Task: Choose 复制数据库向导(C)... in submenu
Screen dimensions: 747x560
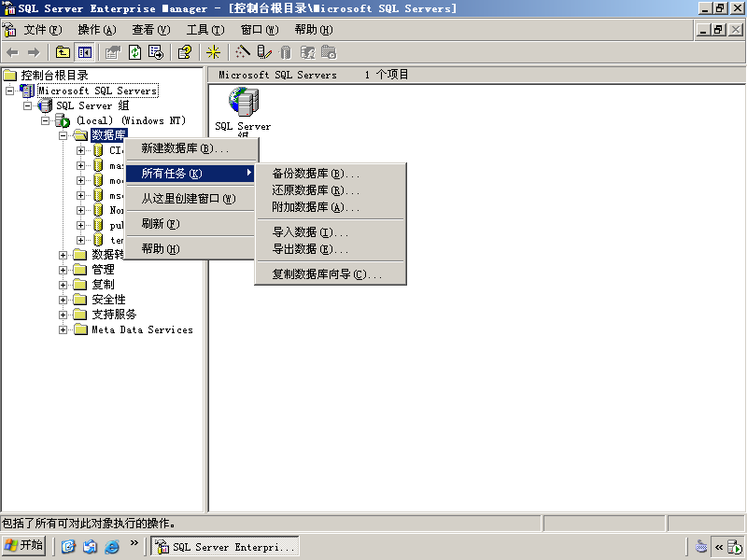Action: [x=331, y=274]
